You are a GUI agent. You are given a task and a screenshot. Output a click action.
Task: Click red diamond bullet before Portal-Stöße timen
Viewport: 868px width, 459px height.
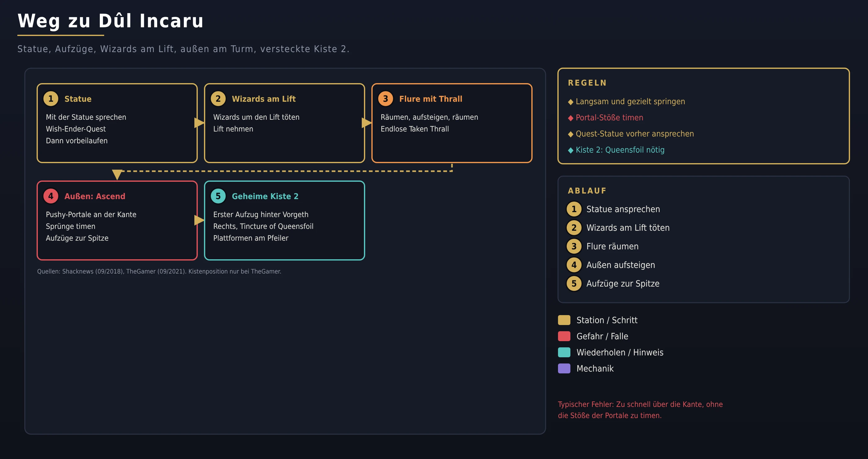click(570, 118)
